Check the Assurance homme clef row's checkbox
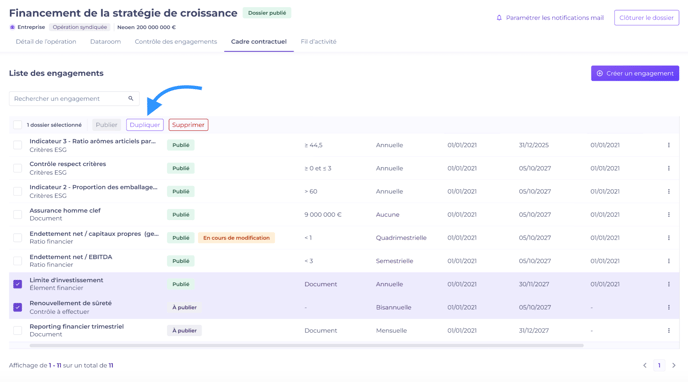 pos(18,214)
